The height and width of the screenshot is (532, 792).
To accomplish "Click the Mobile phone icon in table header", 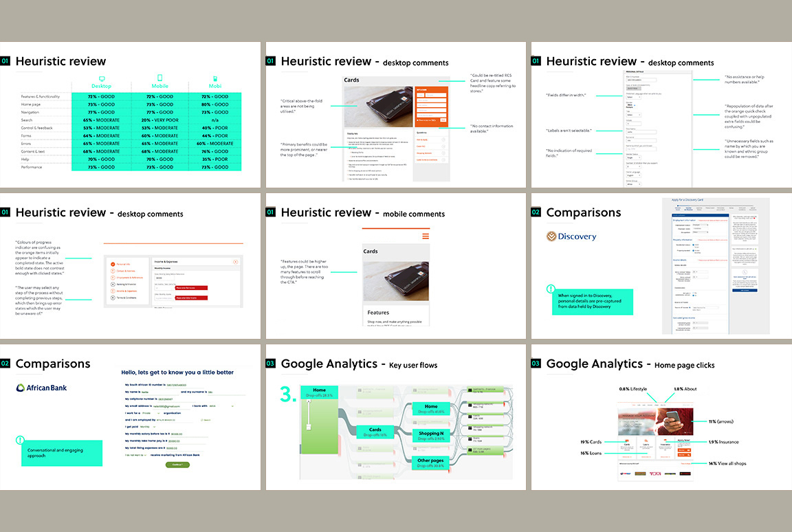I will [159, 79].
